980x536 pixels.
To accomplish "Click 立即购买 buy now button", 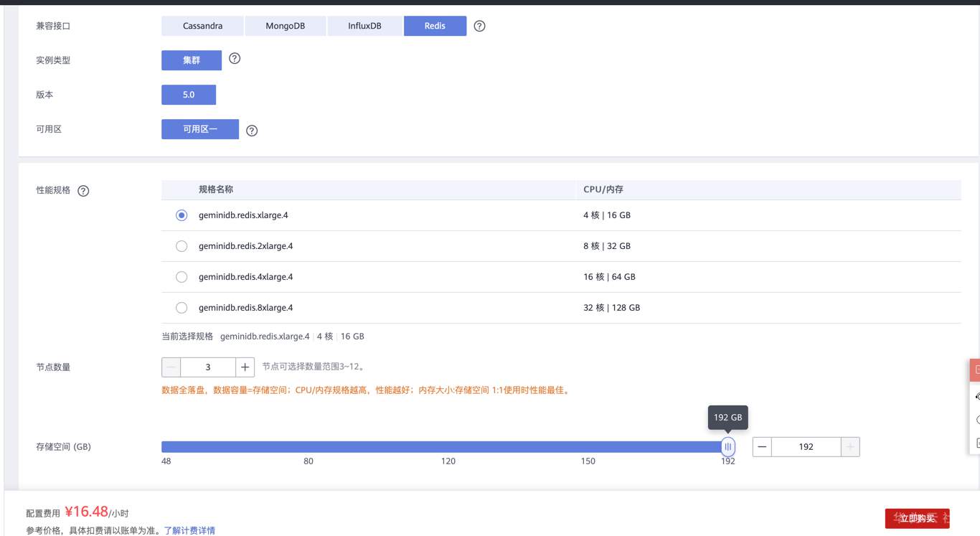I will (x=917, y=518).
